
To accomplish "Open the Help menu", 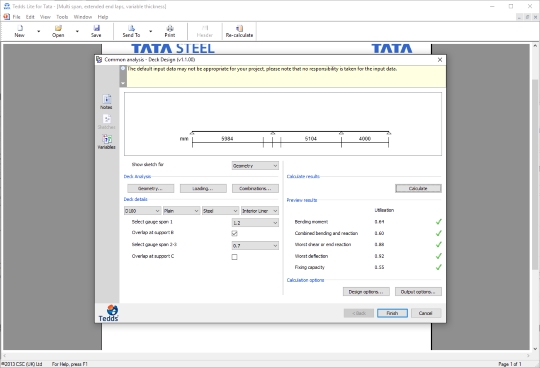I will [103, 17].
